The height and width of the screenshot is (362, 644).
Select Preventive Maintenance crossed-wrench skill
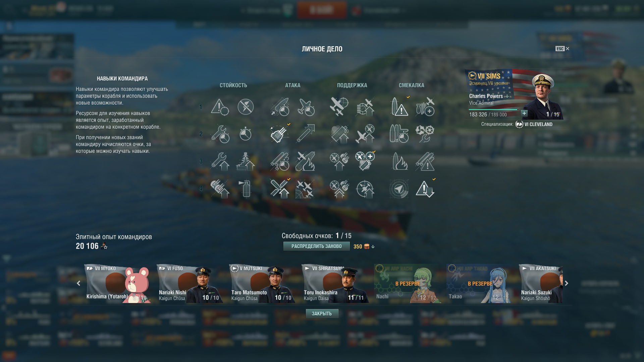(246, 107)
